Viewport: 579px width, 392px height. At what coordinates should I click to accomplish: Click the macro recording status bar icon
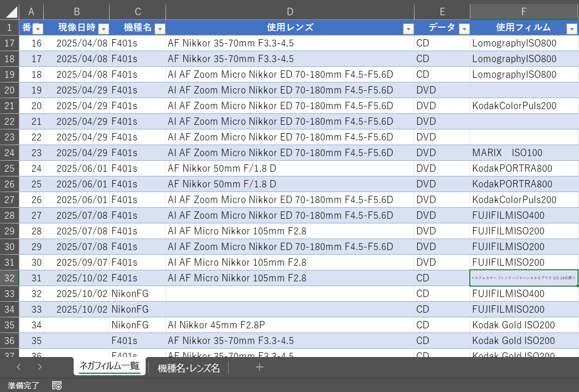[x=57, y=386]
